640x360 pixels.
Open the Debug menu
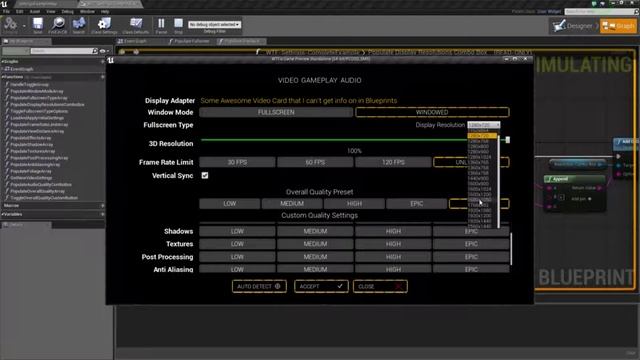tap(67, 11)
